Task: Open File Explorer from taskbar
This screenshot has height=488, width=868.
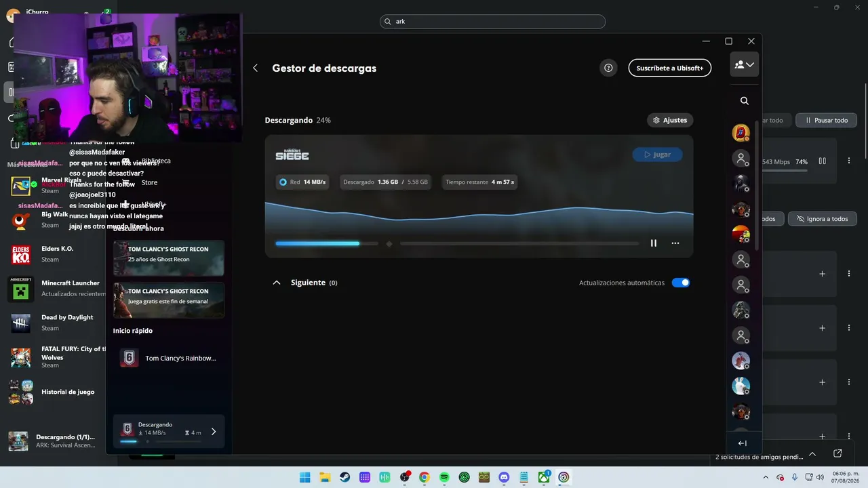Action: 325,477
